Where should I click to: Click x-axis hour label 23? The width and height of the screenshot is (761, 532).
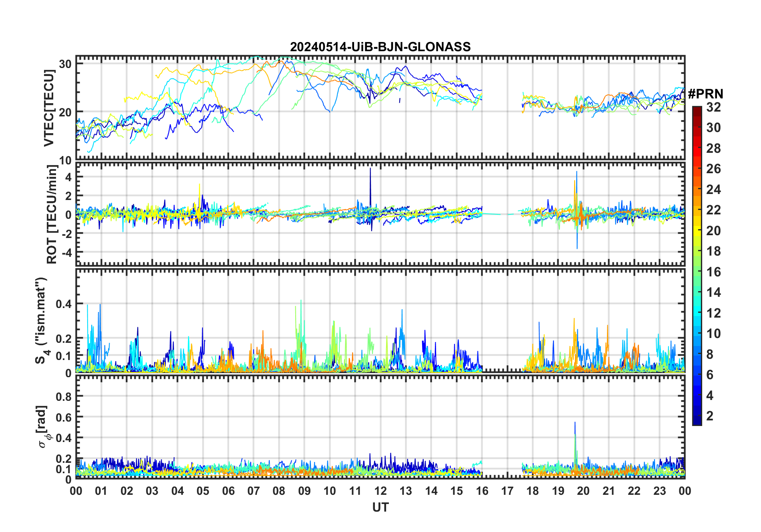click(x=660, y=491)
